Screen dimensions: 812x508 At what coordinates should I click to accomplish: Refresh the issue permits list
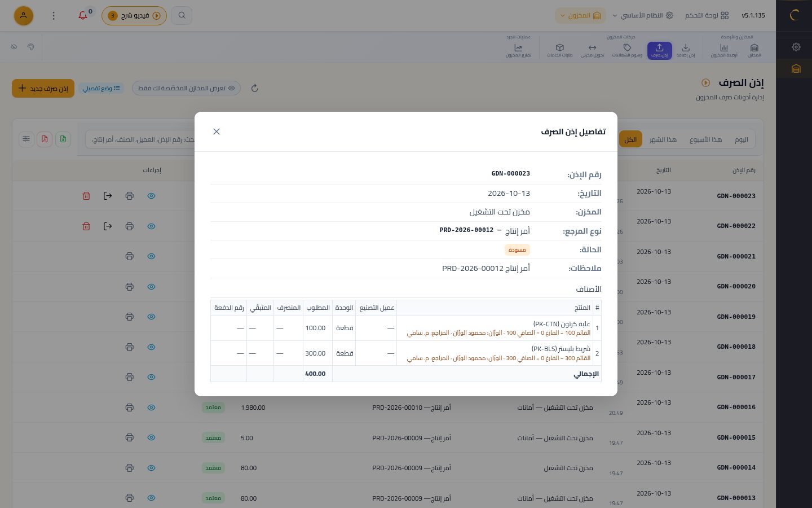tap(254, 88)
